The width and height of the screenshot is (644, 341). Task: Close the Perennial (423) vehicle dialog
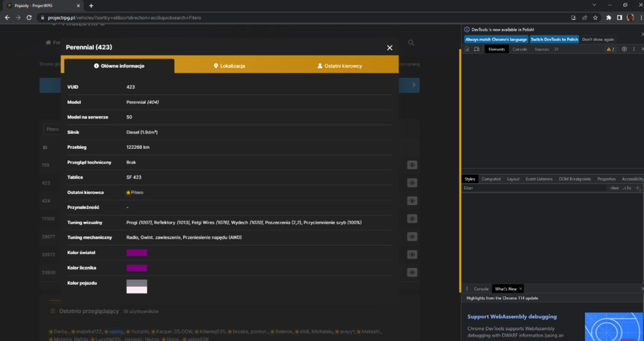(x=390, y=48)
